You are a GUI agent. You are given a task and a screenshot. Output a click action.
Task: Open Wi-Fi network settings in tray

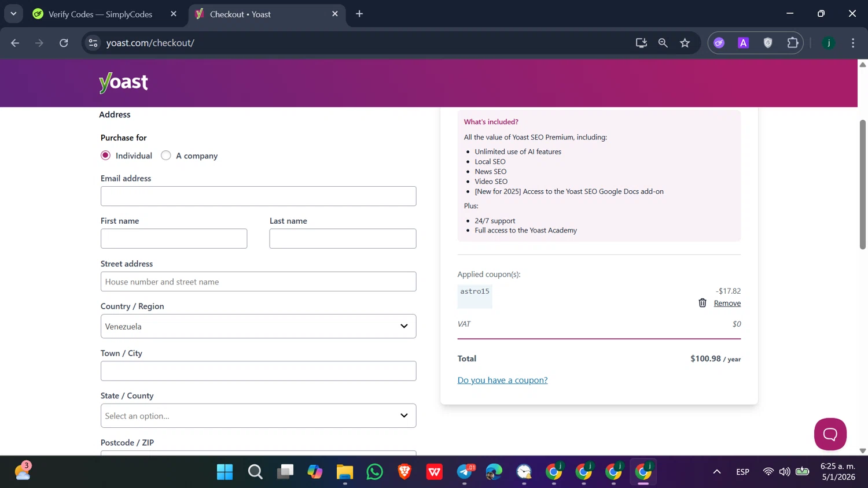coord(768,472)
